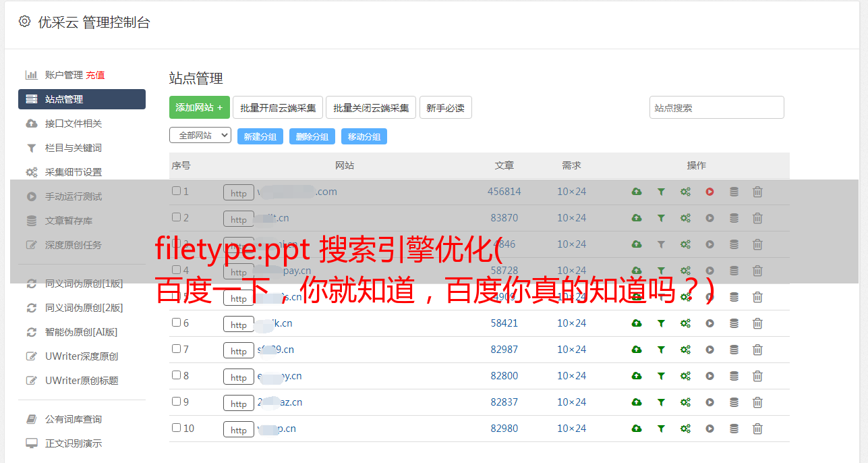Open the database stack icon in row 9
Image resolution: width=868 pixels, height=463 pixels.
[x=734, y=402]
